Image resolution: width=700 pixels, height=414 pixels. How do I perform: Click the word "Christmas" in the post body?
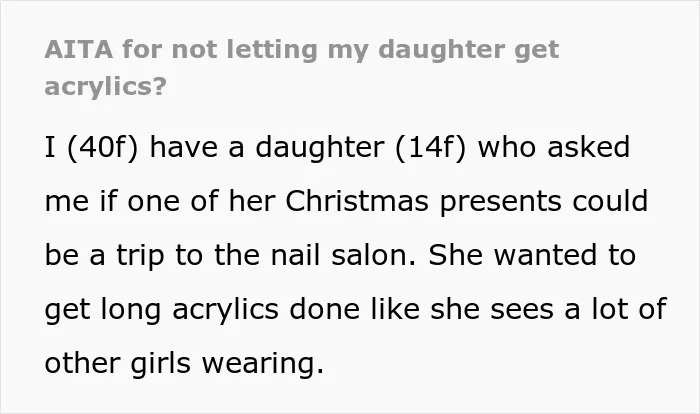click(357, 201)
